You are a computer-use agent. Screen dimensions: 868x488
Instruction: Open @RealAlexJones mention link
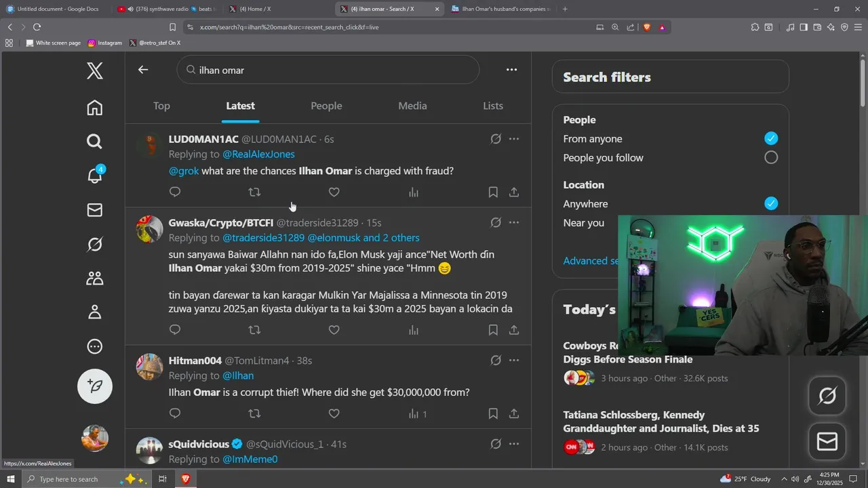(258, 155)
